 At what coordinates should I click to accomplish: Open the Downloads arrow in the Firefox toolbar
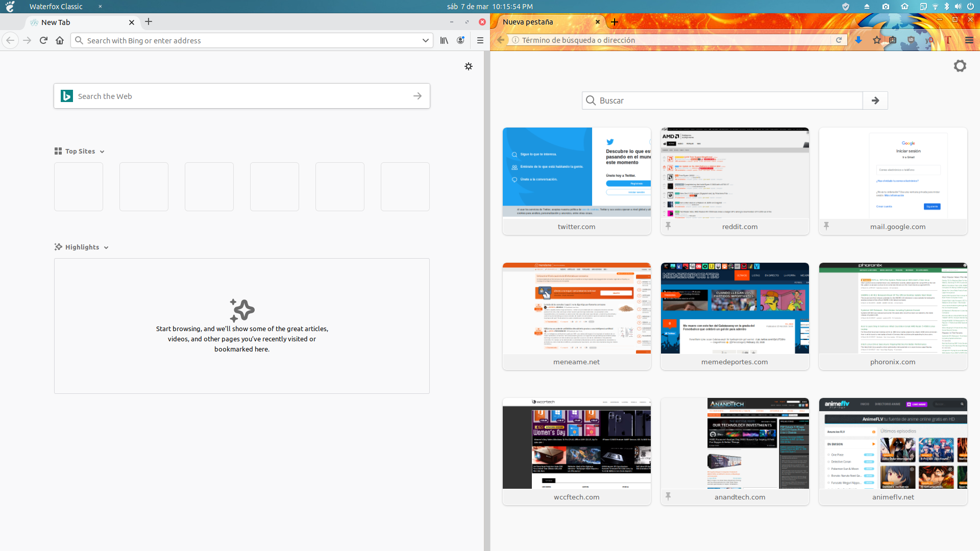click(x=859, y=40)
